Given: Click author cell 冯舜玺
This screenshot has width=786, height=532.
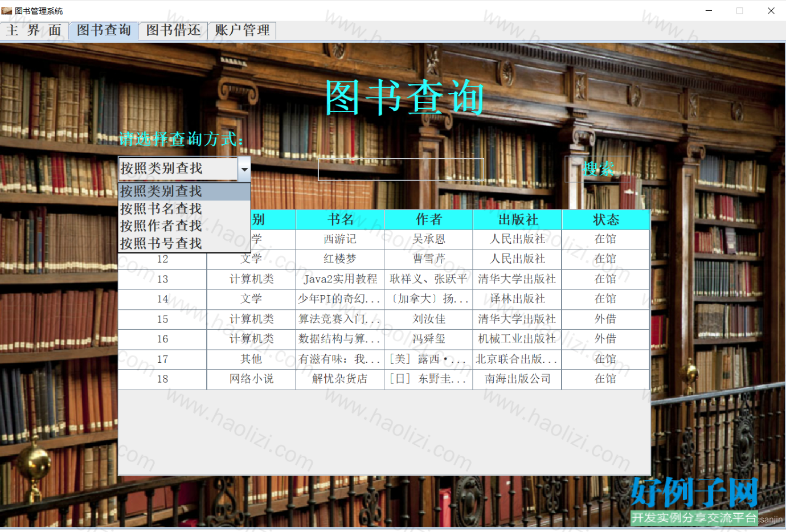Looking at the screenshot, I should tap(429, 339).
